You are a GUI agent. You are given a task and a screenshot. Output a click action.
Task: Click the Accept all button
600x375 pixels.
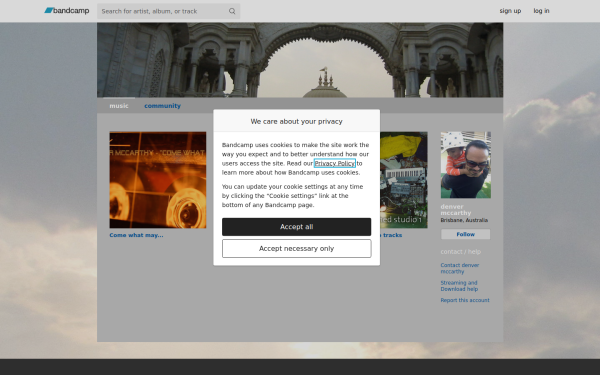296,227
